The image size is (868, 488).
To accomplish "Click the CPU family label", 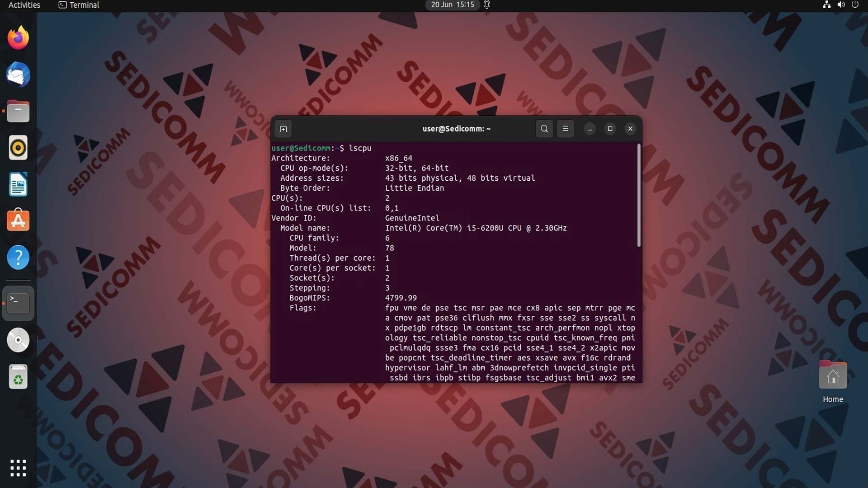I will 314,238.
